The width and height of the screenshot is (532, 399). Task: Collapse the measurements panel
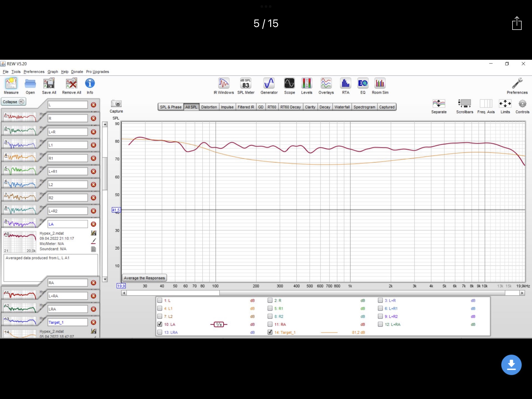coord(14,102)
